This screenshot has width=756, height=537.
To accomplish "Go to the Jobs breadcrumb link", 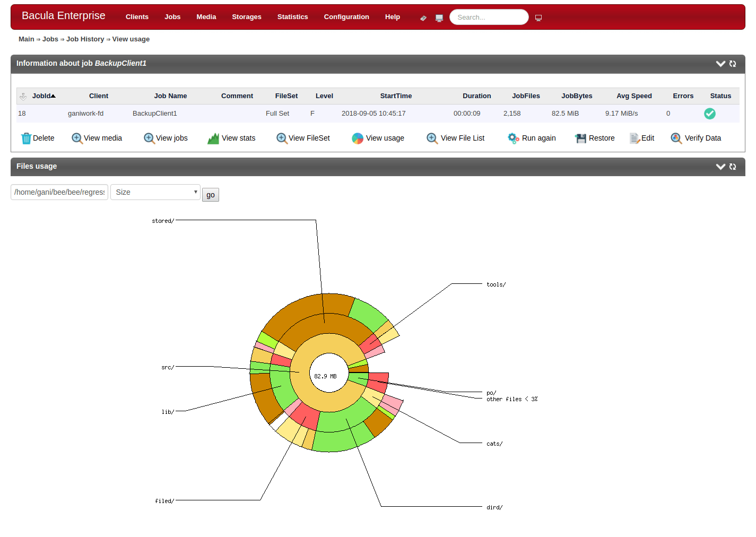I will tap(50, 39).
